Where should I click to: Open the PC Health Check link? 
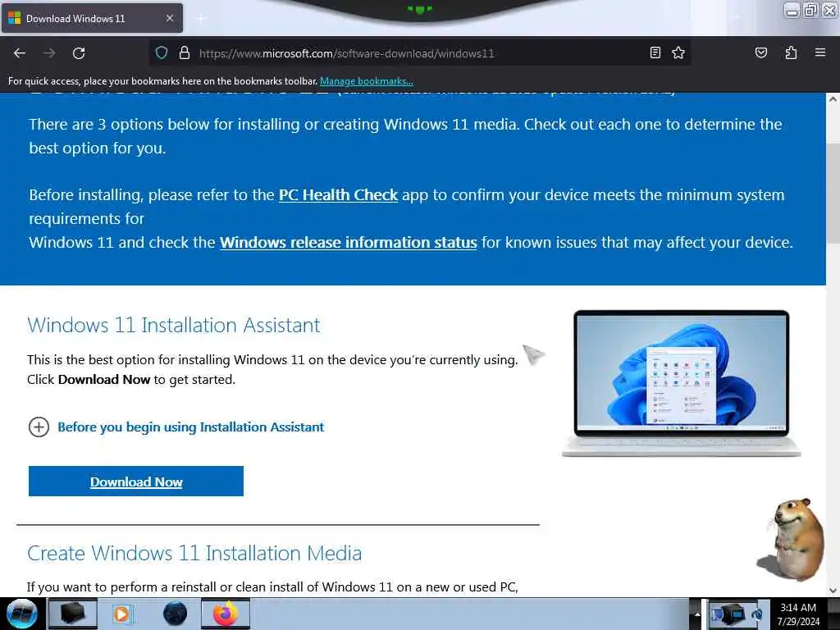coord(338,194)
